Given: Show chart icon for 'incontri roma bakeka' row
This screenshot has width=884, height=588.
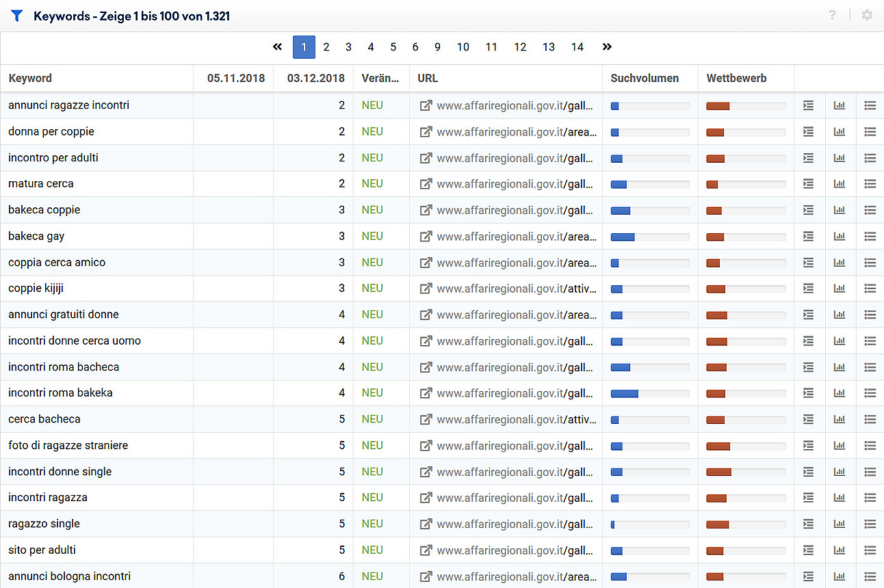Looking at the screenshot, I should [x=839, y=393].
